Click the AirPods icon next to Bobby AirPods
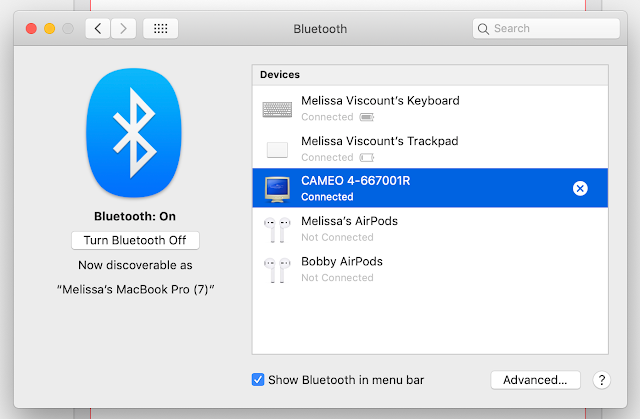 tap(277, 270)
